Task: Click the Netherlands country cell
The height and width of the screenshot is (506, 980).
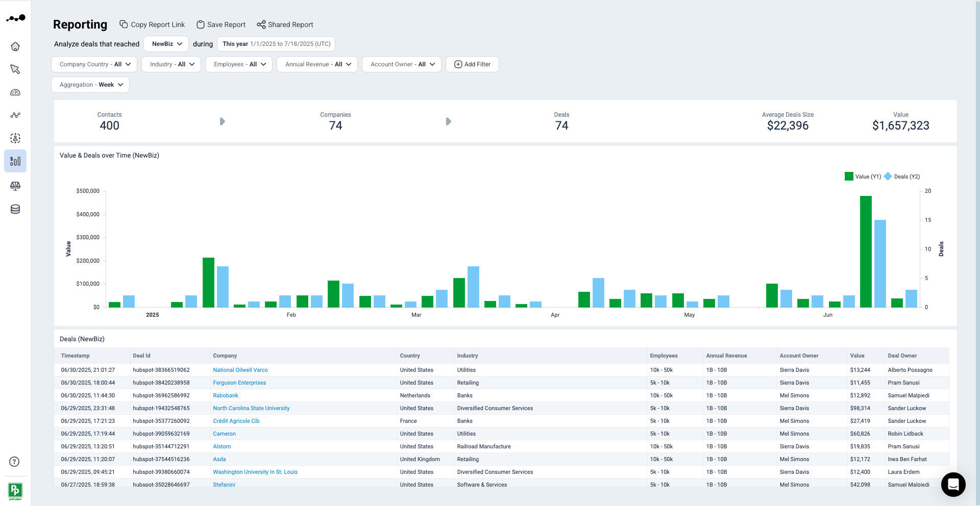Action: point(415,395)
